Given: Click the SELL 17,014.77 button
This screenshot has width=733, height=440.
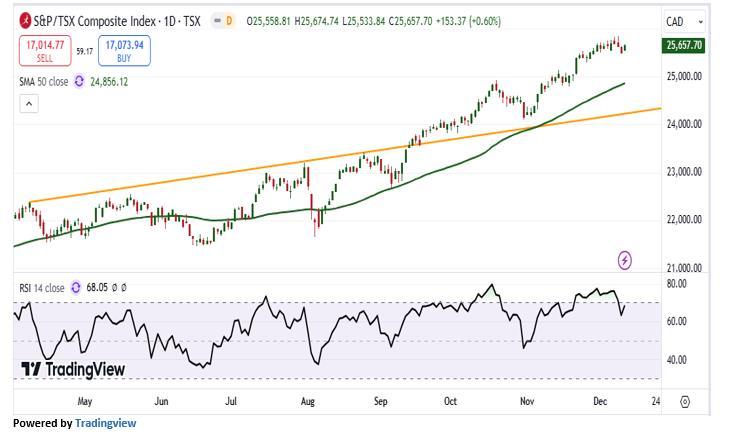Looking at the screenshot, I should 46,50.
